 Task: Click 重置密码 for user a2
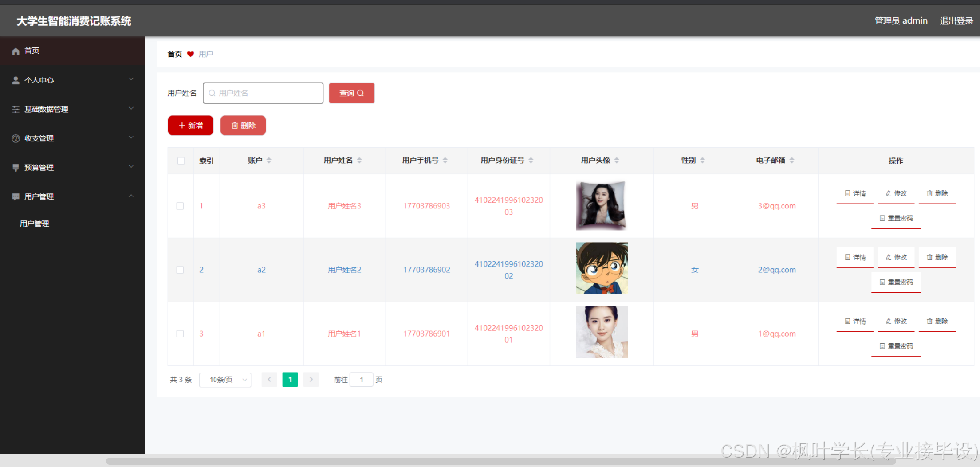(x=896, y=283)
